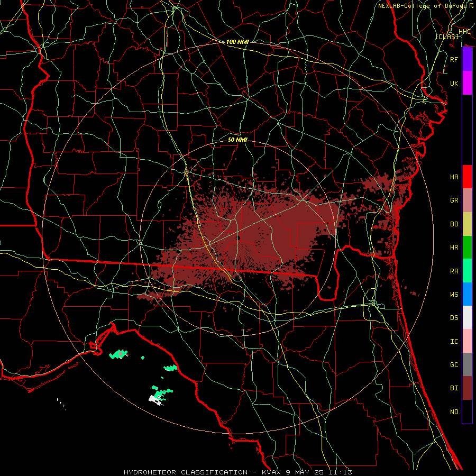Click the DS white legend swatch
476x476 pixels.
pos(467,317)
